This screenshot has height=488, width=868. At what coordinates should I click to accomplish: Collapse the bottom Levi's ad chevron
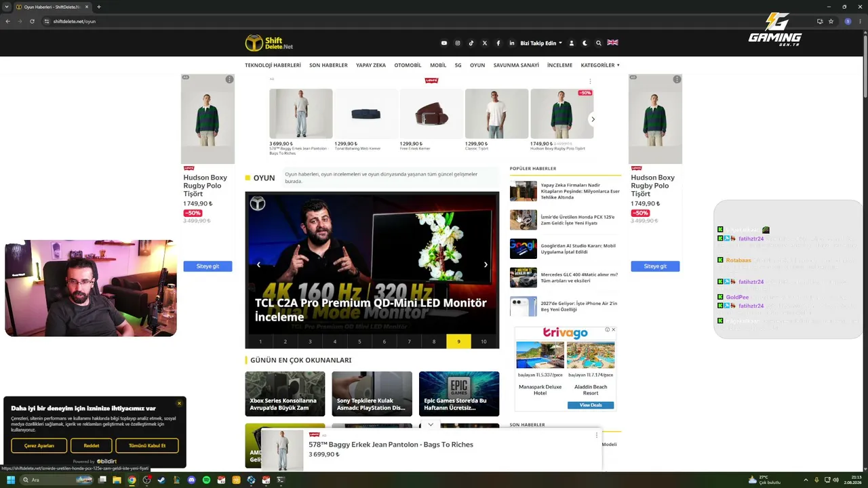click(x=431, y=425)
